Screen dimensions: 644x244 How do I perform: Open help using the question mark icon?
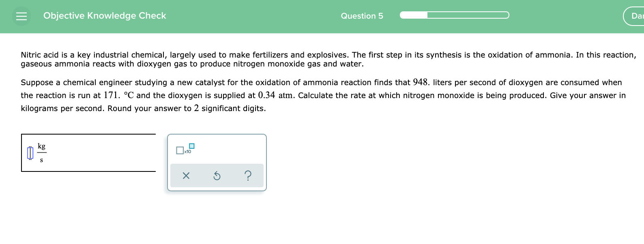point(248,175)
